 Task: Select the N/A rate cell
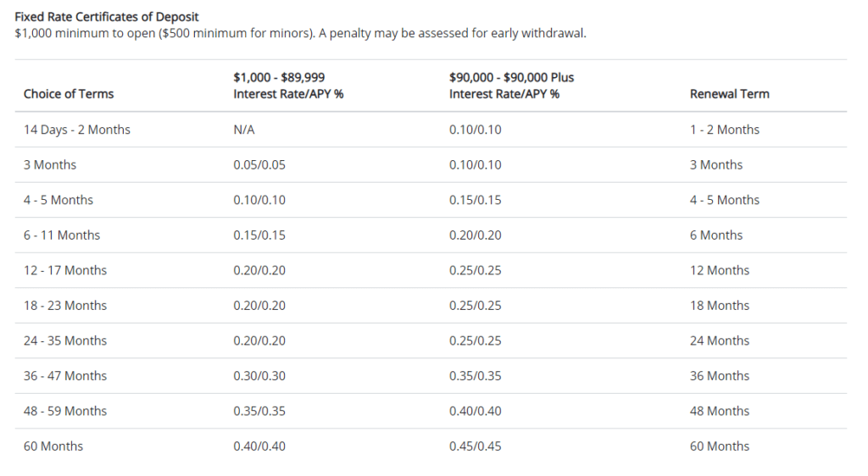coord(244,130)
